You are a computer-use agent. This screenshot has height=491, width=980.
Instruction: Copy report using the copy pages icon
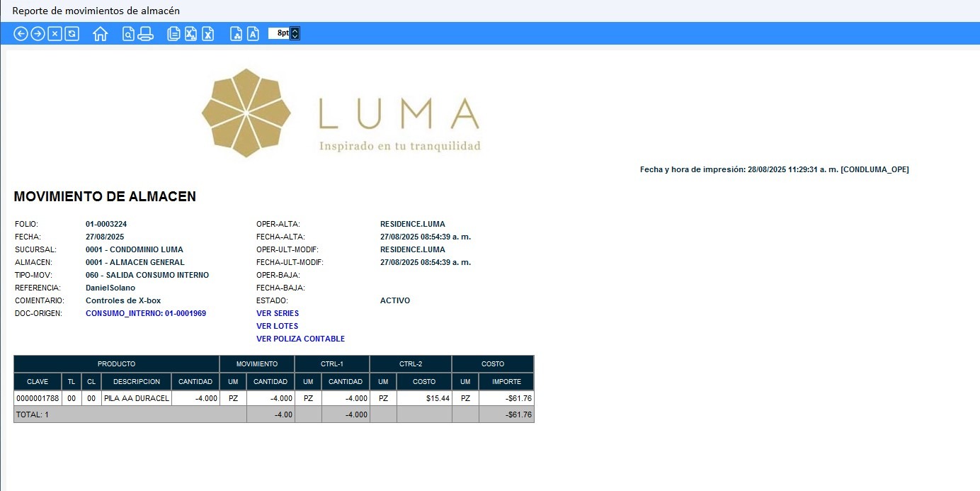click(173, 33)
